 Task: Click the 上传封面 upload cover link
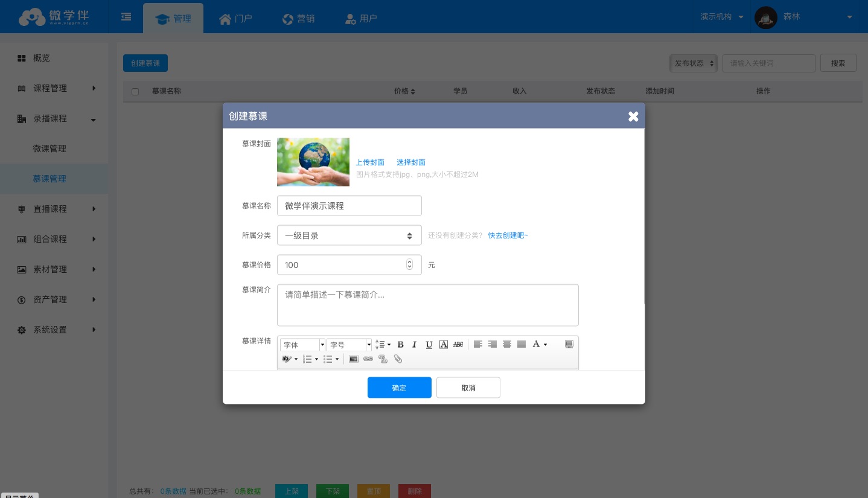point(370,162)
